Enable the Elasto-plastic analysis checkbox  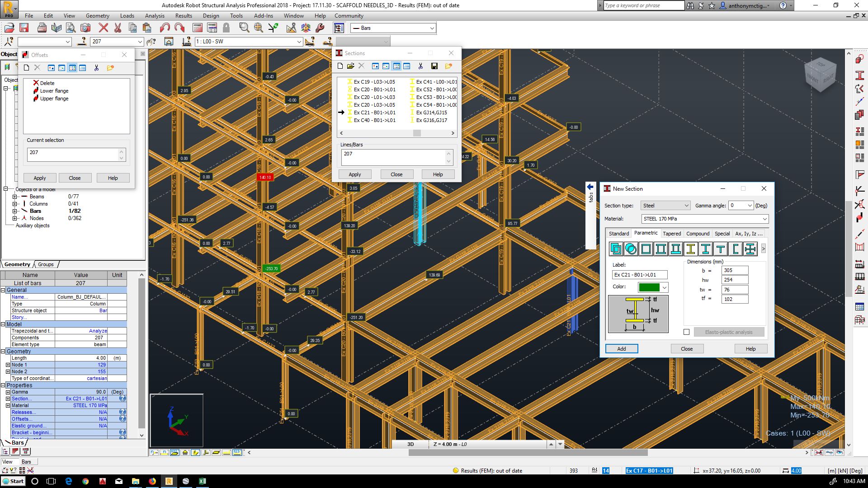point(686,332)
